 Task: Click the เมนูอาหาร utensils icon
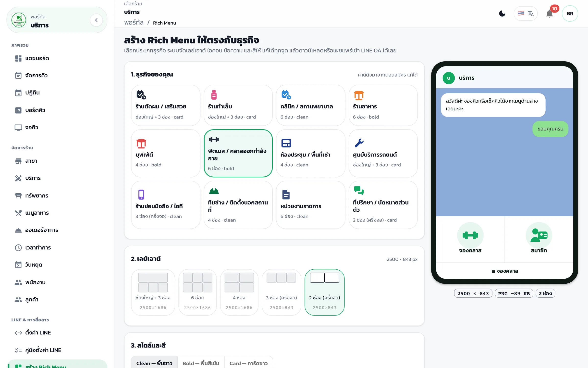(x=18, y=213)
